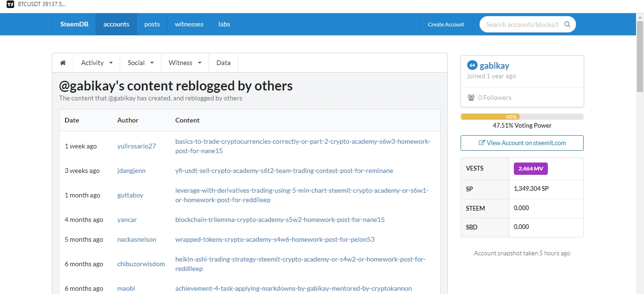
Task: Open the blockchain-trilemma post link
Action: 280,220
